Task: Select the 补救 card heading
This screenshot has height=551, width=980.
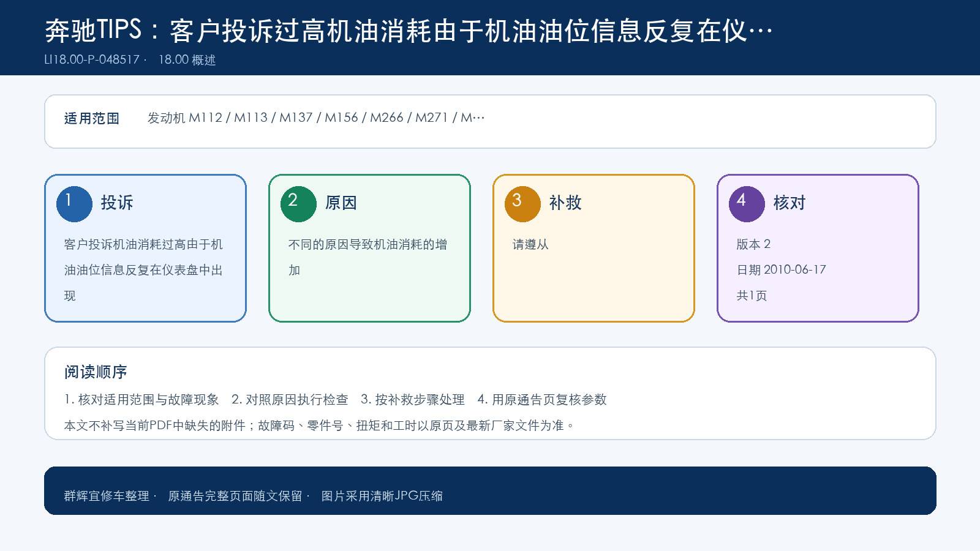Action: coord(565,203)
